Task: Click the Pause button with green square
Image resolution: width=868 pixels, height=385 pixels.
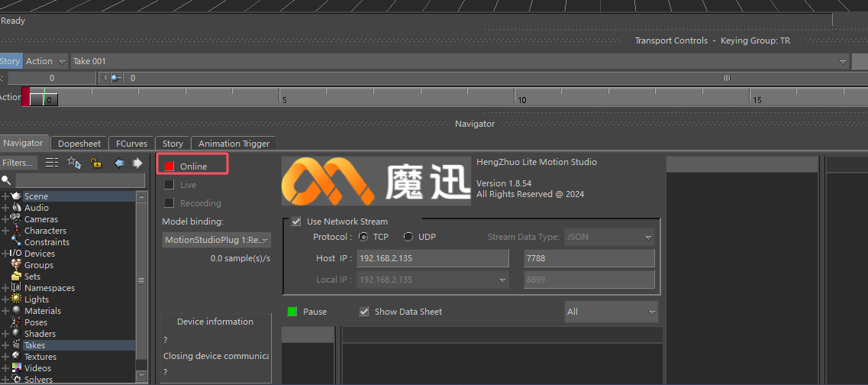Action: click(292, 312)
